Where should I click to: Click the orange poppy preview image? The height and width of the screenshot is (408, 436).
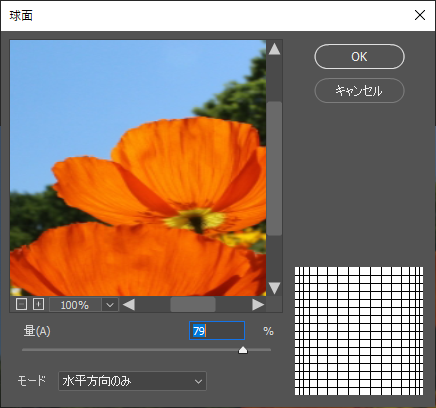(138, 168)
